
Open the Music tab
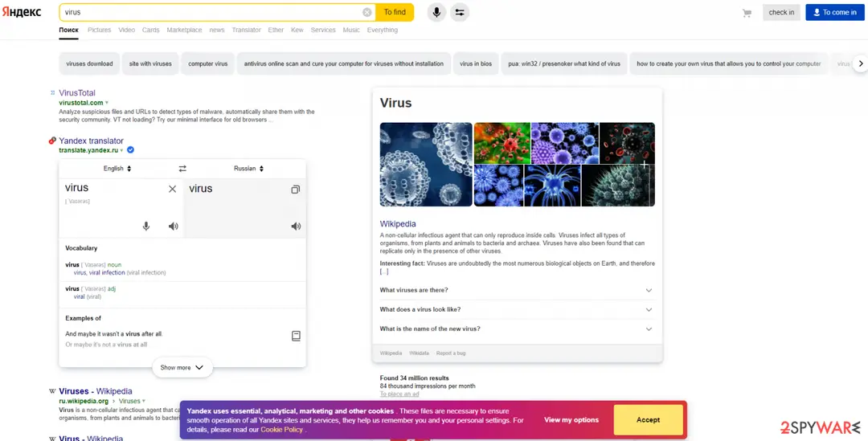click(351, 30)
